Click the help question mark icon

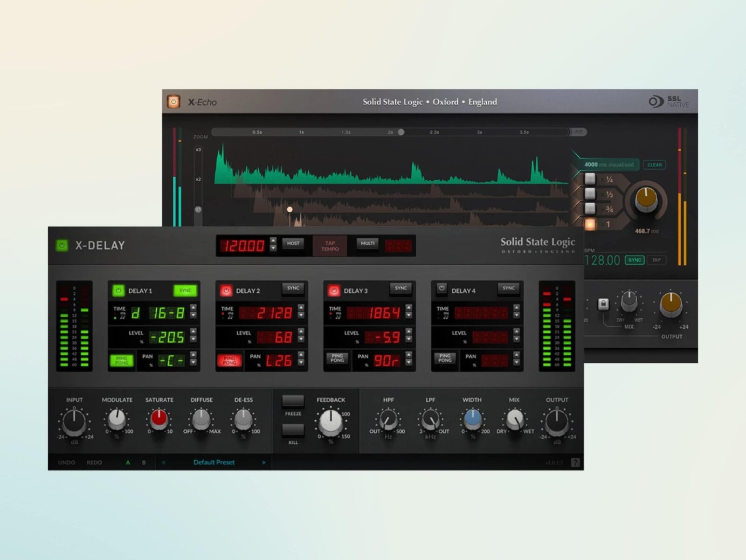tap(575, 463)
